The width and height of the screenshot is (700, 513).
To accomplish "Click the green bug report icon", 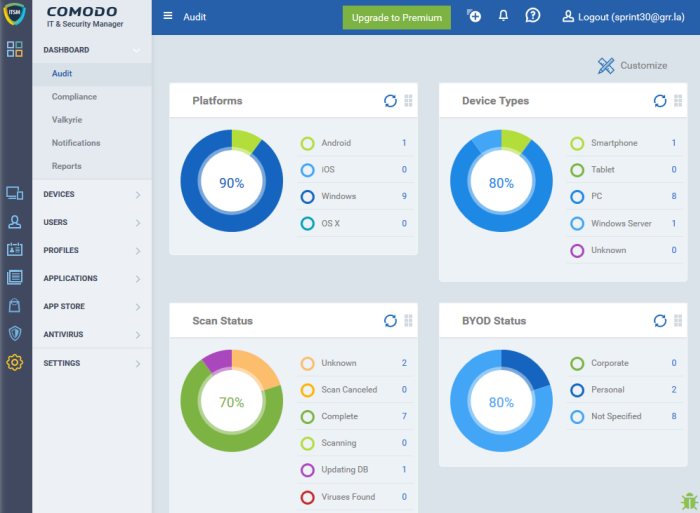I will 689,501.
